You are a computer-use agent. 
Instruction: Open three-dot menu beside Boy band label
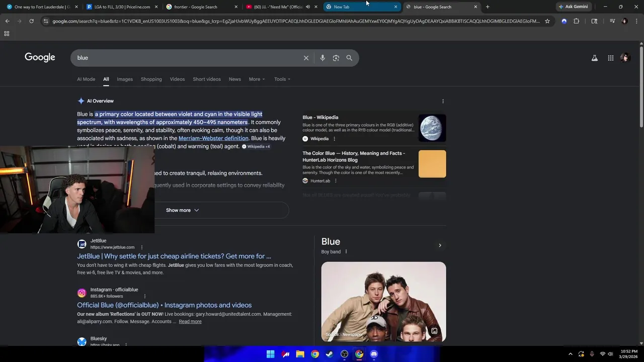pyautogui.click(x=346, y=252)
